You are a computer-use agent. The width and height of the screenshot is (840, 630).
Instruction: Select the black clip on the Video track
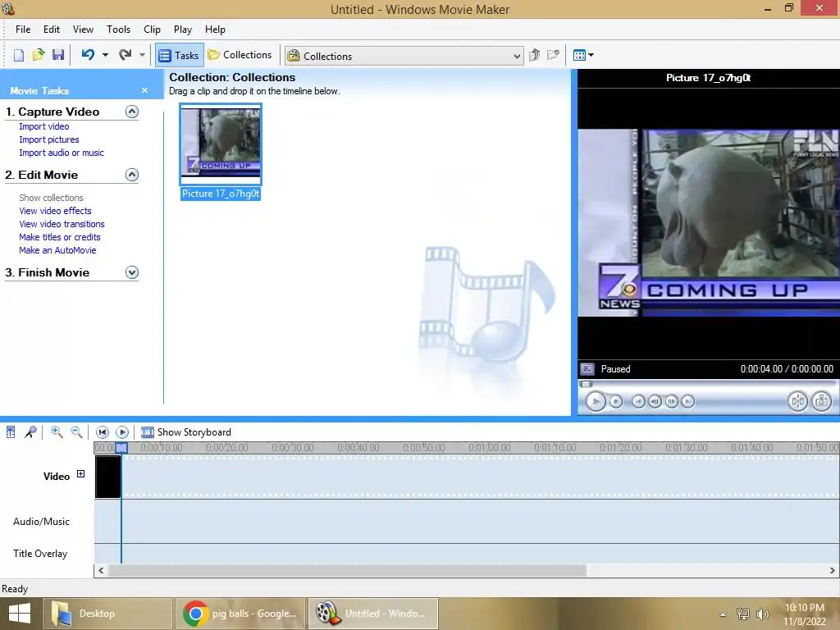tap(107, 477)
